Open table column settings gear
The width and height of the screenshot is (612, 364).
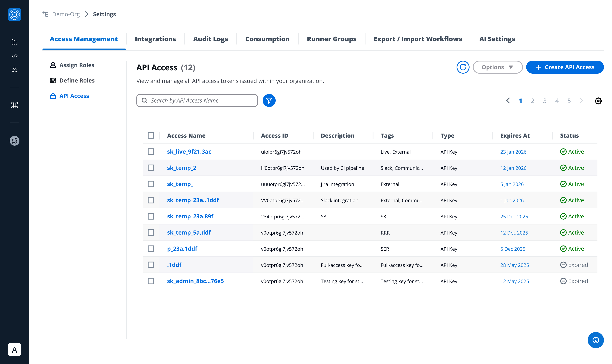(x=598, y=101)
